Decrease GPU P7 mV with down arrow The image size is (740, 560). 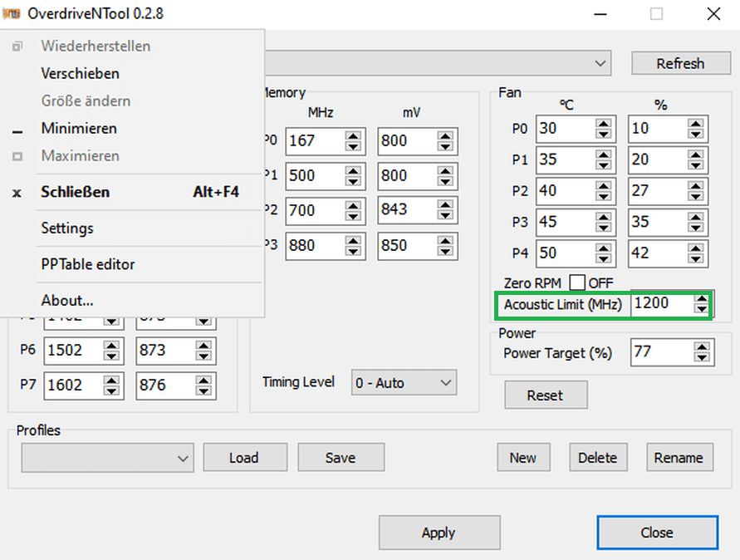coord(203,391)
